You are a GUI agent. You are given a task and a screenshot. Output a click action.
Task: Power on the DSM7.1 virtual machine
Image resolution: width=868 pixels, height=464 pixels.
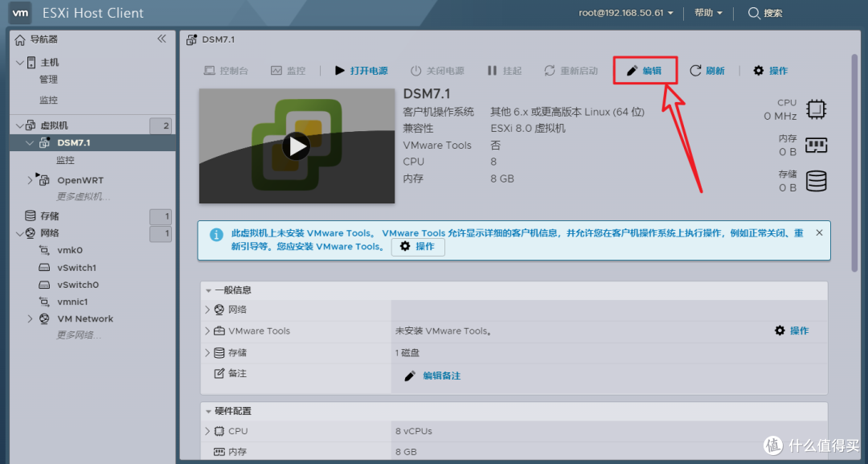[x=360, y=70]
